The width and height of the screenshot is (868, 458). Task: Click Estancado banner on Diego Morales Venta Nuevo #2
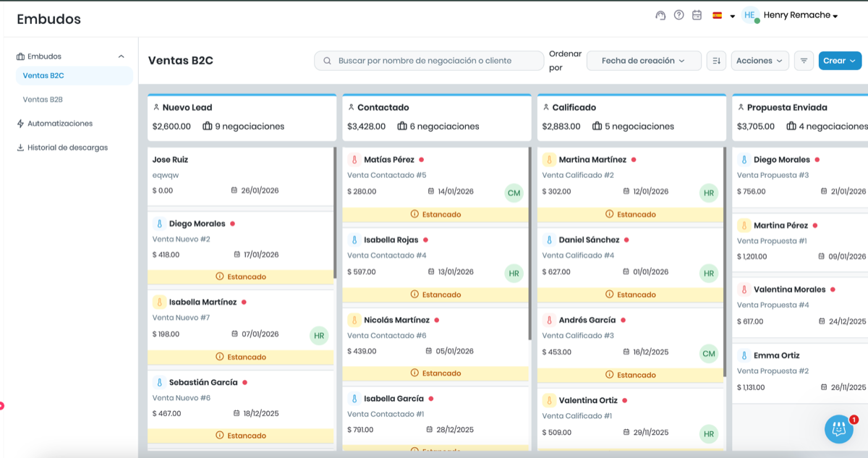(240, 276)
